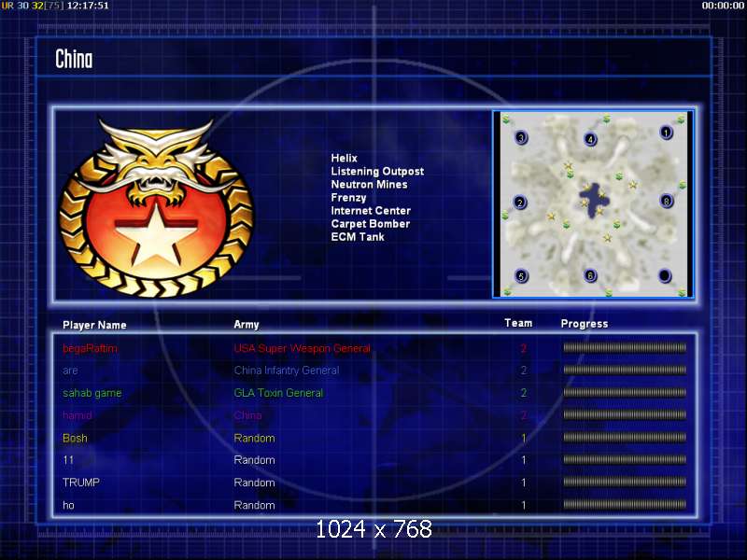Choose start position 4 on the minimap

pyautogui.click(x=591, y=139)
